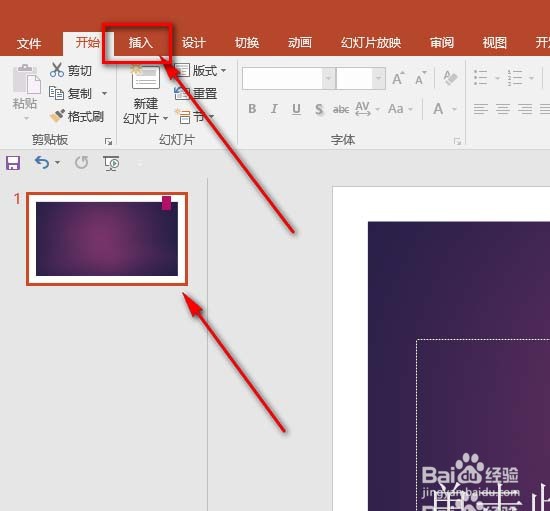Open character spacing AV button

(x=363, y=109)
